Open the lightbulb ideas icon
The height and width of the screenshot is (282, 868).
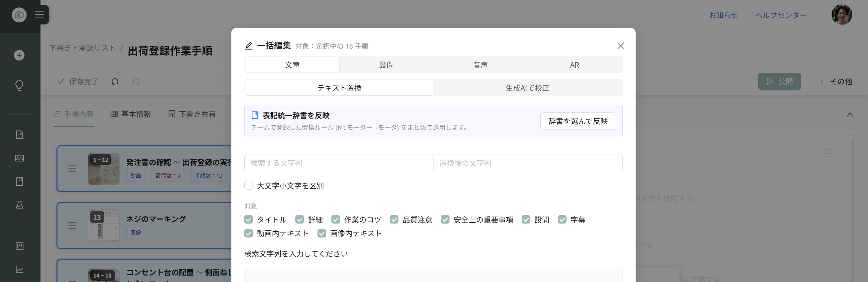[x=19, y=85]
